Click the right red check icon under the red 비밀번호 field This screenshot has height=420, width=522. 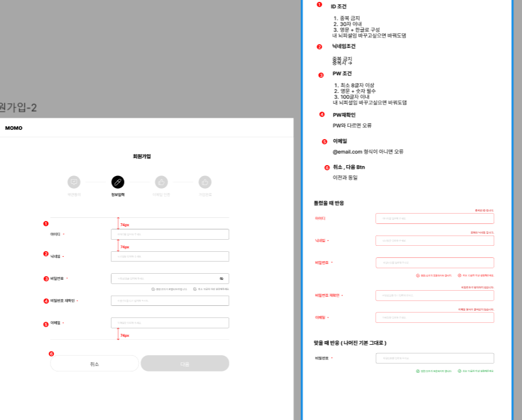click(459, 276)
